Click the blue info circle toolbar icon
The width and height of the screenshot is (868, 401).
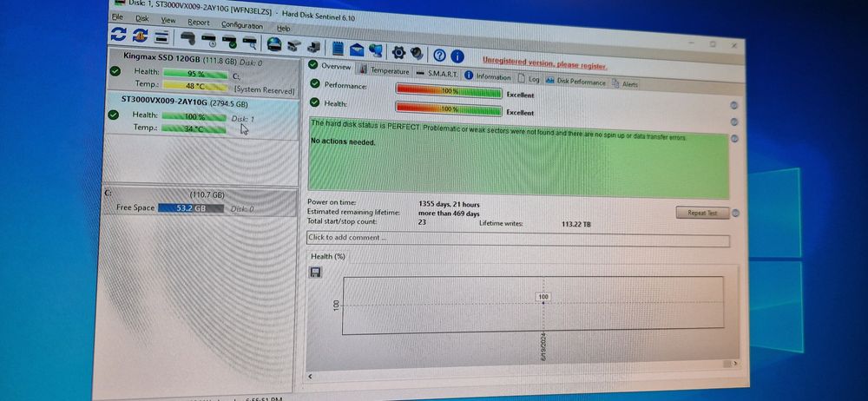click(457, 56)
